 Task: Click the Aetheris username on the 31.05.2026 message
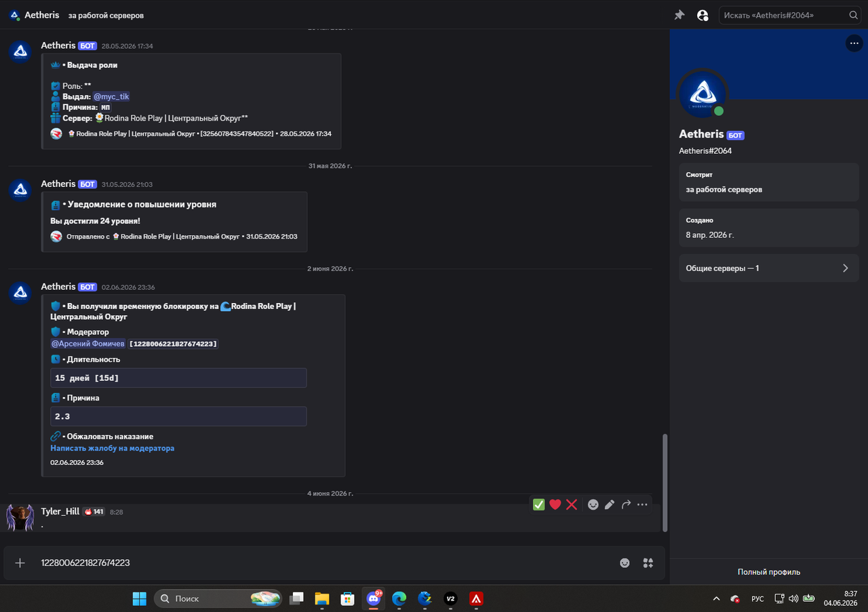(x=58, y=184)
